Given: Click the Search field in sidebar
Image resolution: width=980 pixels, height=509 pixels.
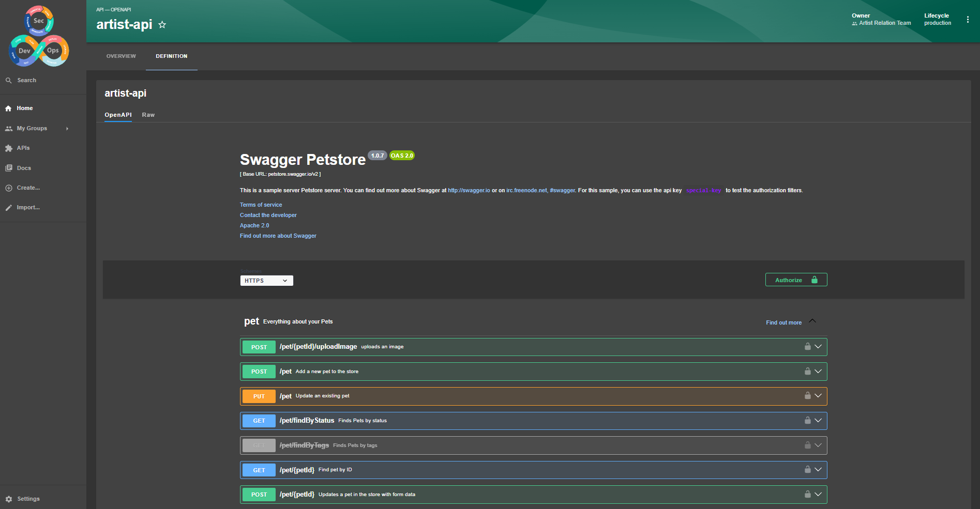Looking at the screenshot, I should click(x=27, y=81).
